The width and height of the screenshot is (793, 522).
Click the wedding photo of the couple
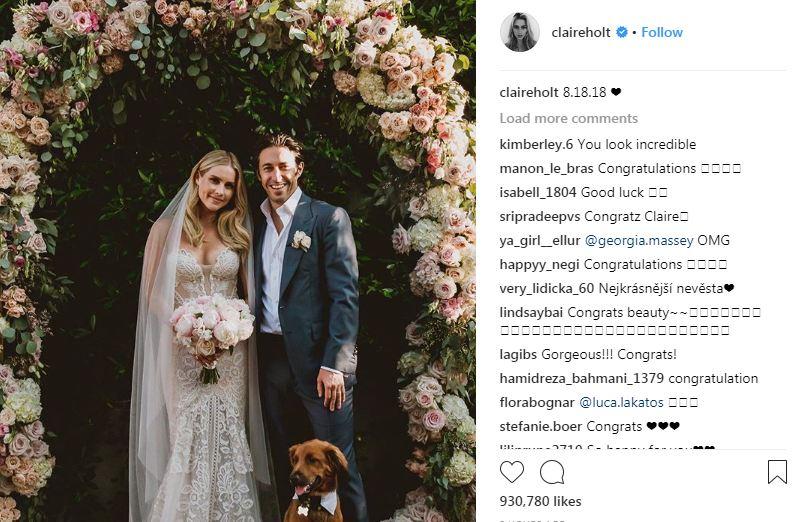238,261
